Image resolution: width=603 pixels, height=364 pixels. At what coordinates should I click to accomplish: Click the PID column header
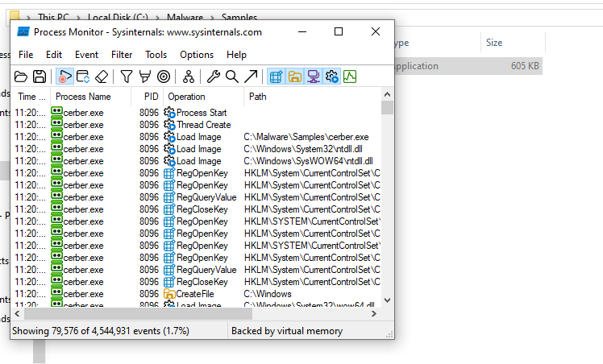click(148, 97)
